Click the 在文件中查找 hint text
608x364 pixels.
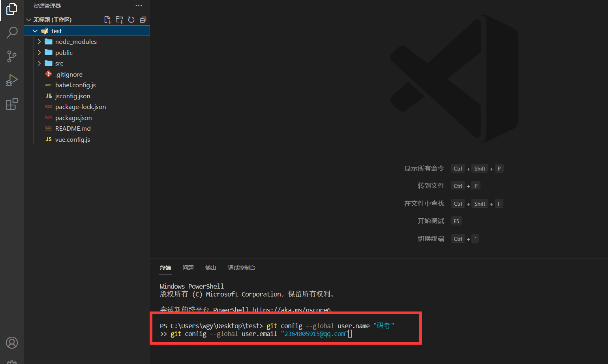(424, 204)
